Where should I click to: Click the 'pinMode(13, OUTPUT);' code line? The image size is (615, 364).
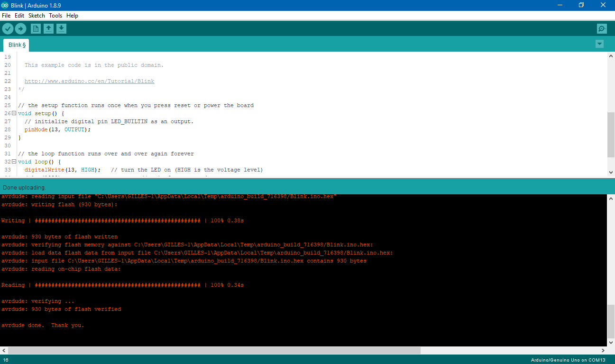[x=57, y=129]
